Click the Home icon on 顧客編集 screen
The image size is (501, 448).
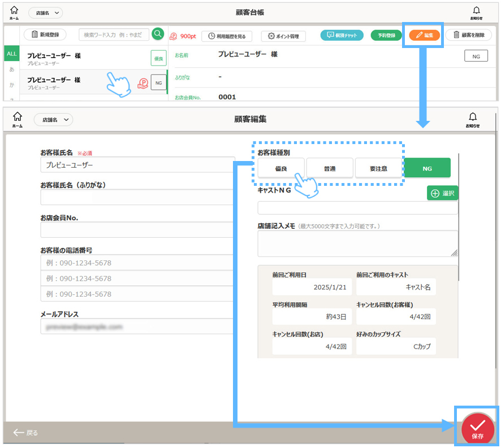click(18, 119)
